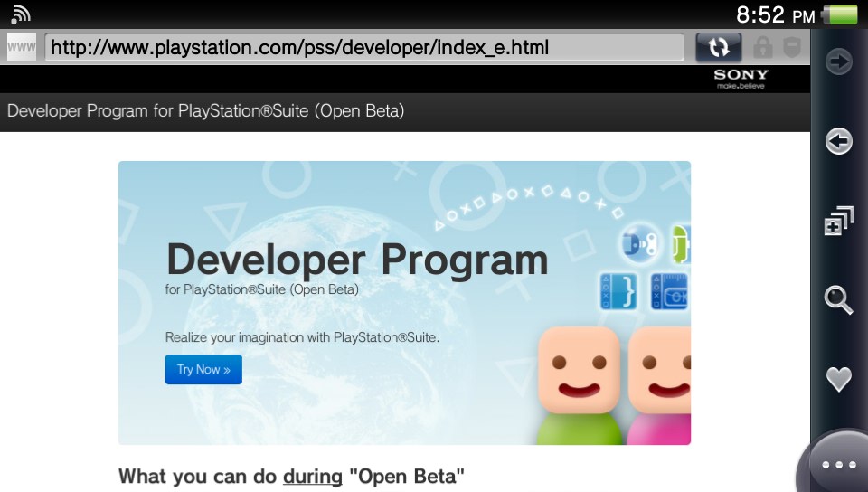Select the URL address field
868x492 pixels.
(364, 48)
